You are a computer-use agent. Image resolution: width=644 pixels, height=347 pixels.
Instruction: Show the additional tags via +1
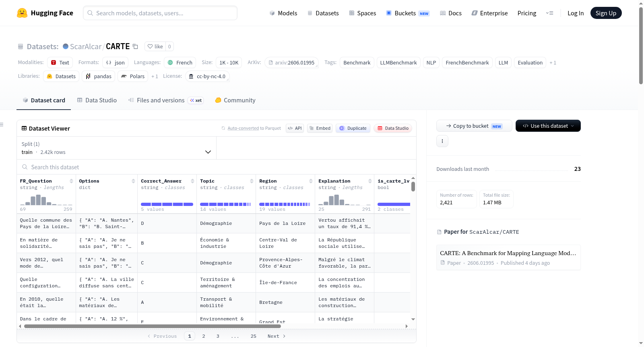(553, 62)
